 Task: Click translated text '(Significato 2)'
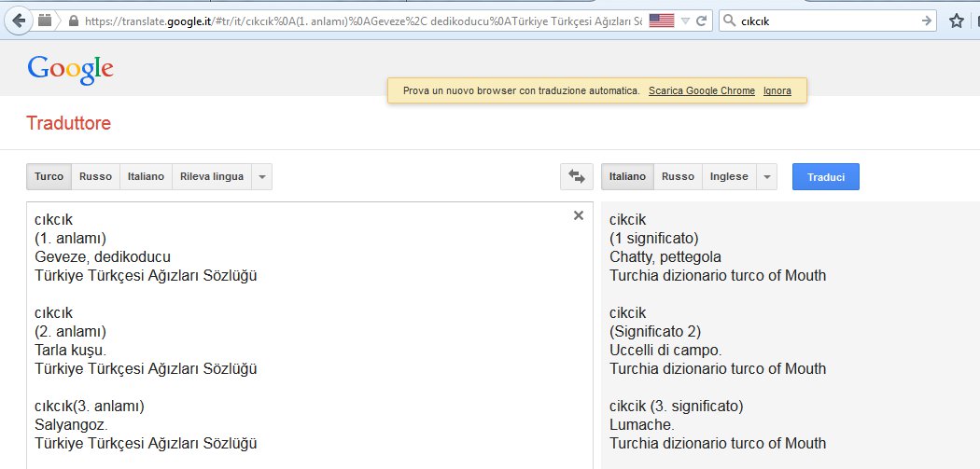click(655, 331)
